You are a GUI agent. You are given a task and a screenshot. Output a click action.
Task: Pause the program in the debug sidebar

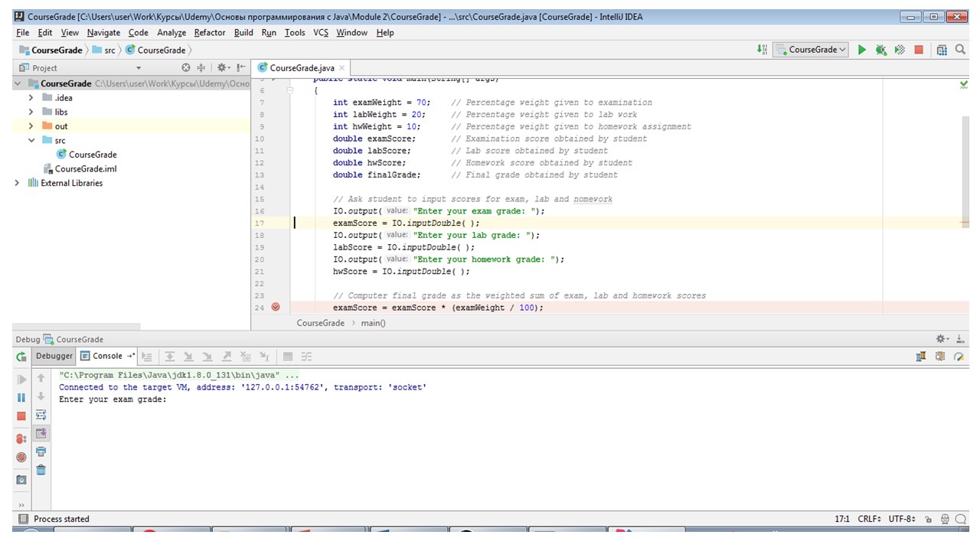[x=21, y=398]
